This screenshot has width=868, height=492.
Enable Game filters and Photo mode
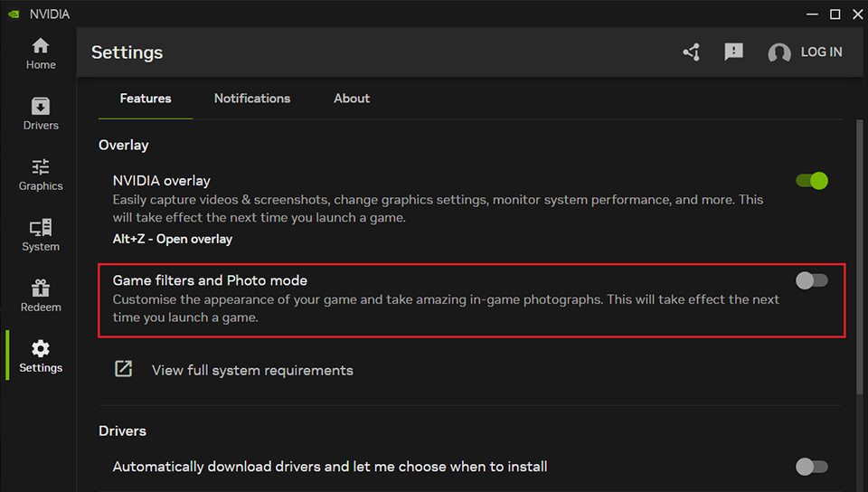tap(811, 280)
